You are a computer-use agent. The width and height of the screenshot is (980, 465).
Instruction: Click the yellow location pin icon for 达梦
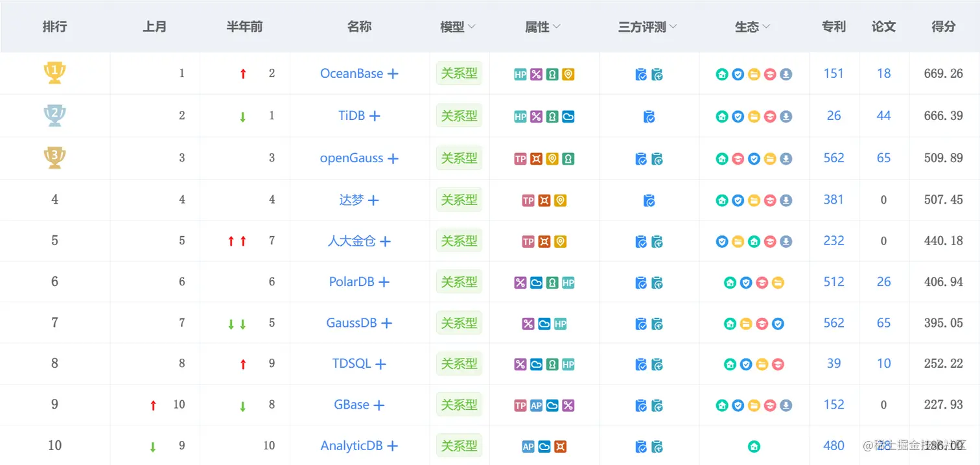point(560,201)
